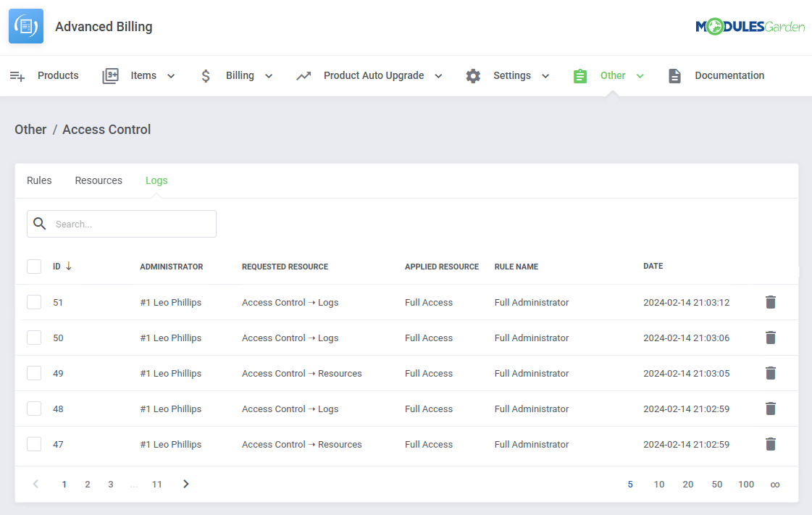Switch to the Resources tab

point(99,180)
